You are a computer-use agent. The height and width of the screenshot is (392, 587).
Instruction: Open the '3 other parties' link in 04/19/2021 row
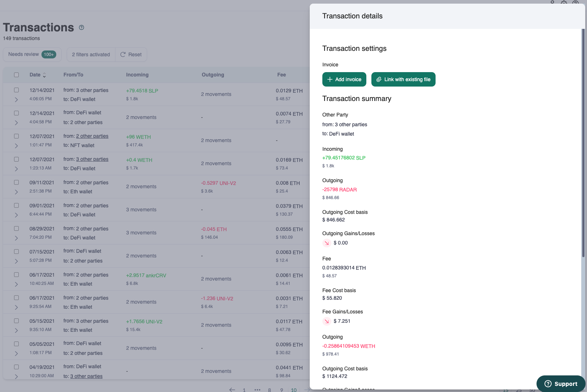tap(86, 376)
